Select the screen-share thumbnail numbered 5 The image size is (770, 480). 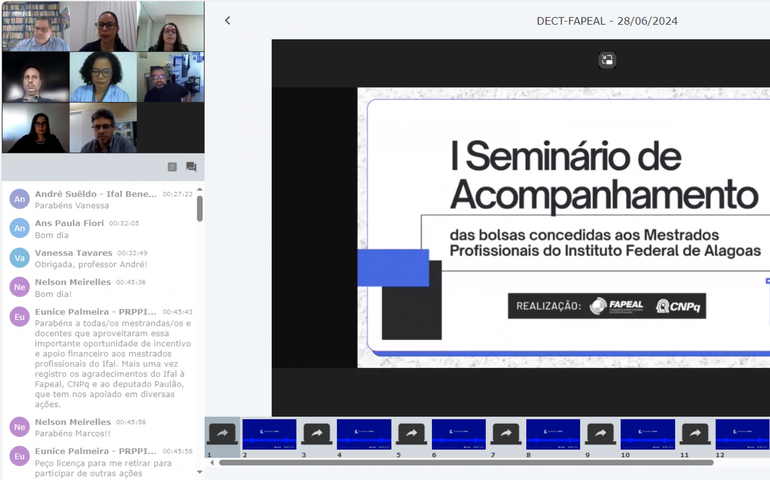tap(411, 434)
